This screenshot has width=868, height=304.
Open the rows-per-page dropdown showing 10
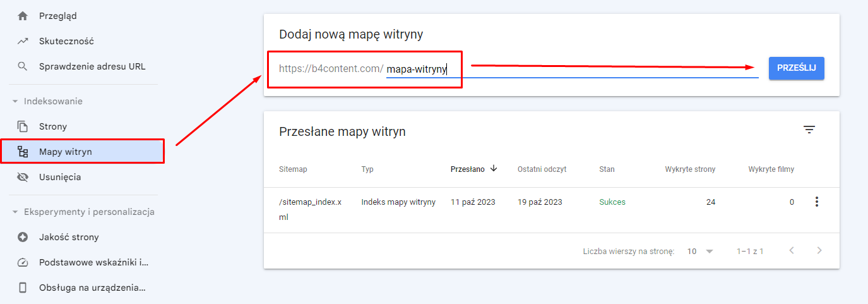click(700, 251)
